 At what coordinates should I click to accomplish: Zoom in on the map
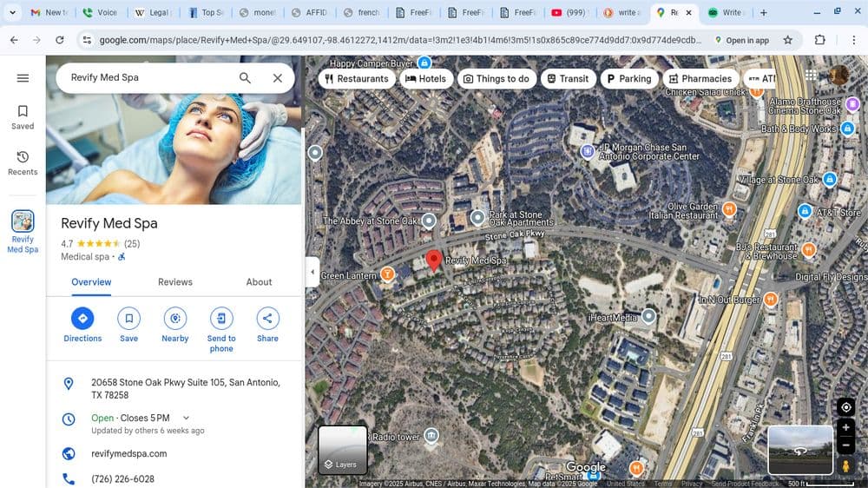[x=845, y=427]
